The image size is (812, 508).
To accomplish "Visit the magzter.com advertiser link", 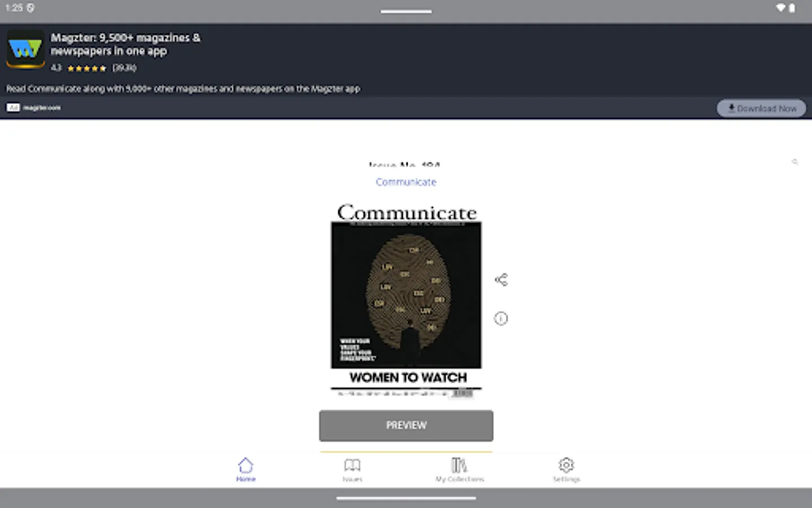I will coord(42,107).
